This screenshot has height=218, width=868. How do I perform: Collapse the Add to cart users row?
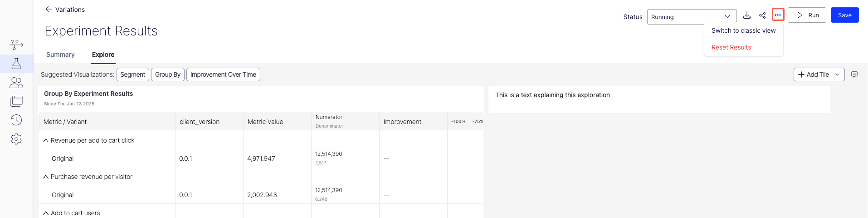[x=46, y=213]
